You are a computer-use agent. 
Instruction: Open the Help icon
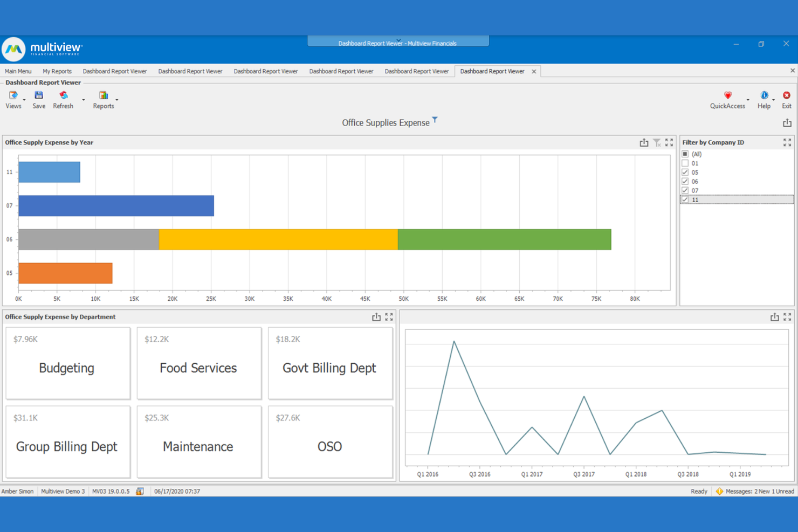point(764,95)
